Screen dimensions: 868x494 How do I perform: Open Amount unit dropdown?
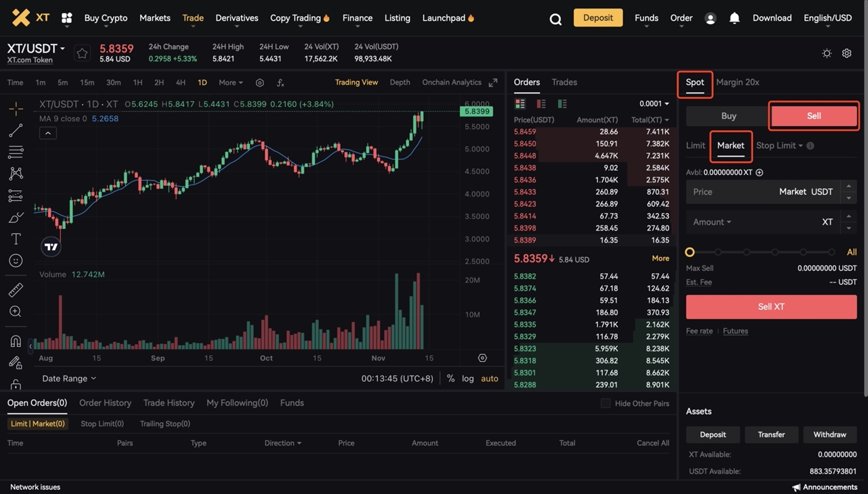tap(712, 222)
